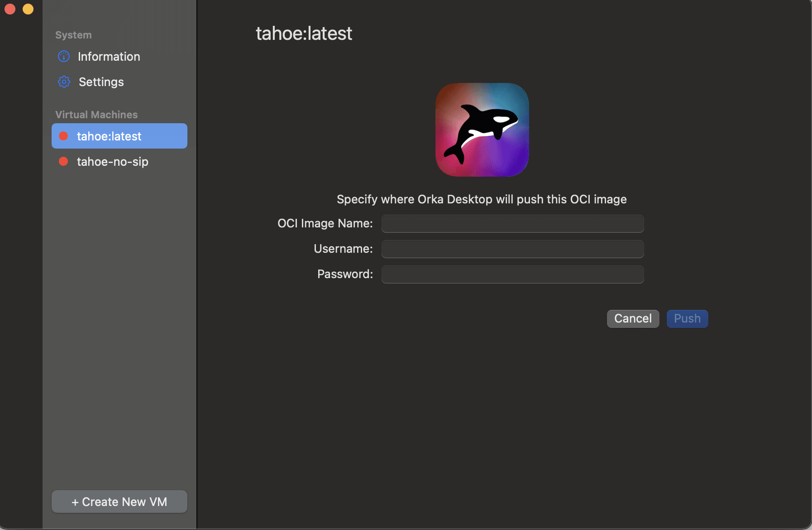
Task: Click the Orka Desktop orca logo
Action: click(482, 130)
